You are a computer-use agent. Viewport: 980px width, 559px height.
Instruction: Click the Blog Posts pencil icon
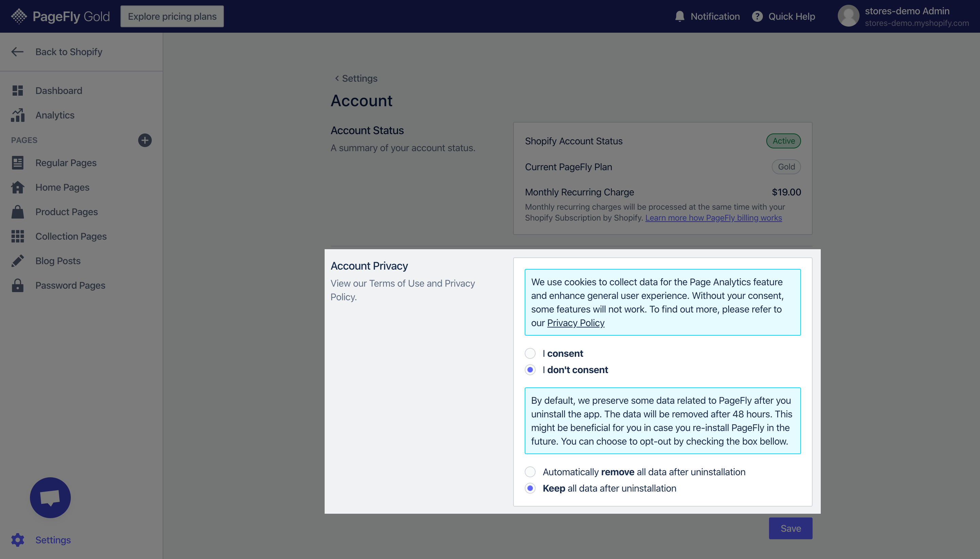tap(18, 261)
